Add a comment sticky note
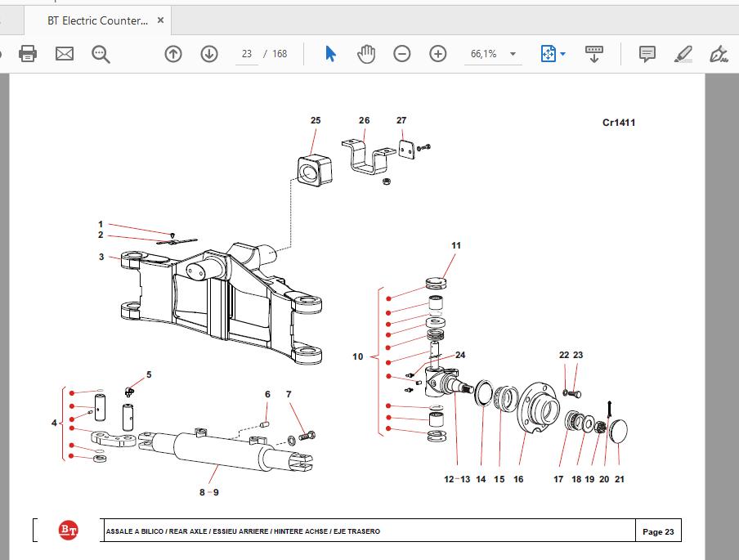Viewport: 739px width, 560px height. 647,54
